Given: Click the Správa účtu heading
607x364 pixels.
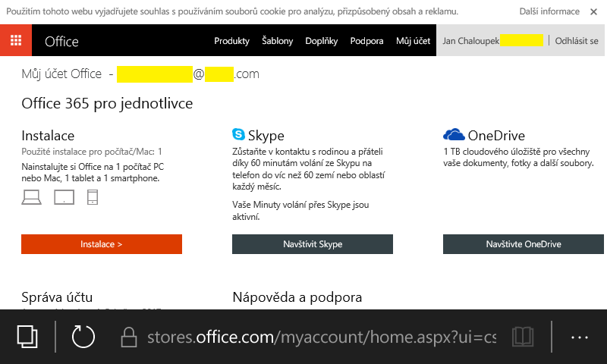Looking at the screenshot, I should [x=57, y=297].
